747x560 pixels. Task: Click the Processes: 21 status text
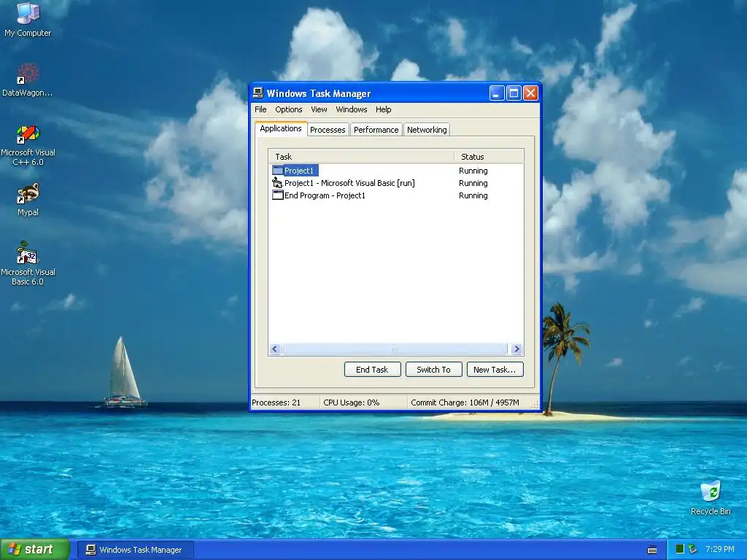tap(276, 402)
